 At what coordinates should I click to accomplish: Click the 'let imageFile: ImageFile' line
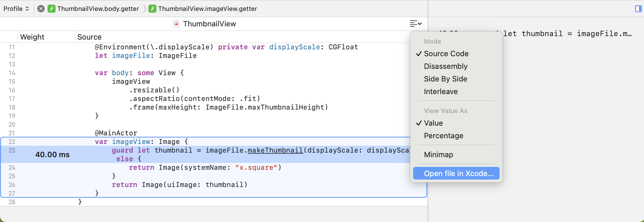click(x=146, y=56)
